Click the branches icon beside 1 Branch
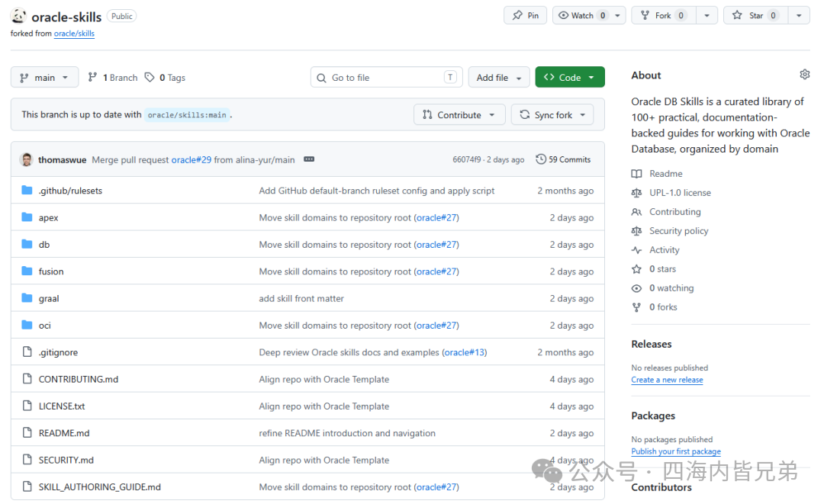824x504 pixels. (92, 77)
